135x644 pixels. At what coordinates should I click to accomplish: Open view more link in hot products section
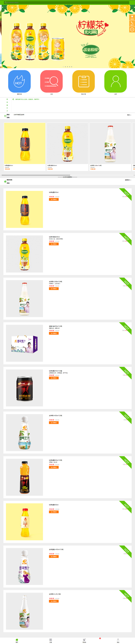pyautogui.click(x=128, y=180)
